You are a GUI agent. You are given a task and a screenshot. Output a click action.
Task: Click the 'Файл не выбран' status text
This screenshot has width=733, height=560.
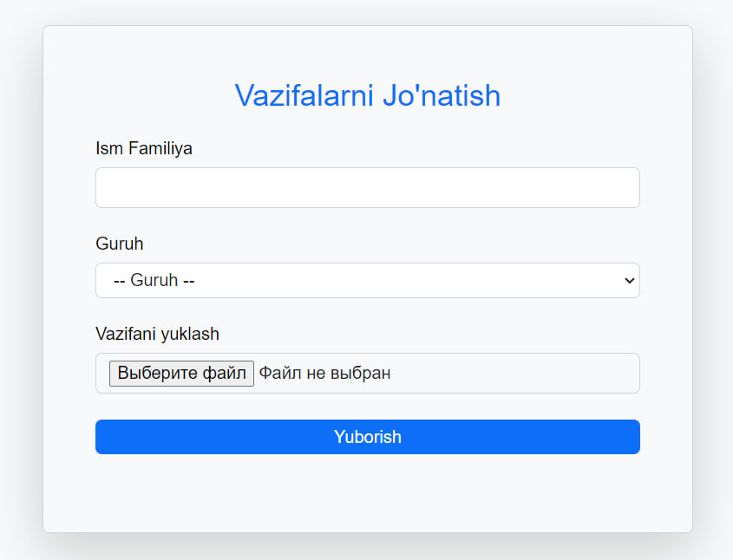[x=324, y=373]
